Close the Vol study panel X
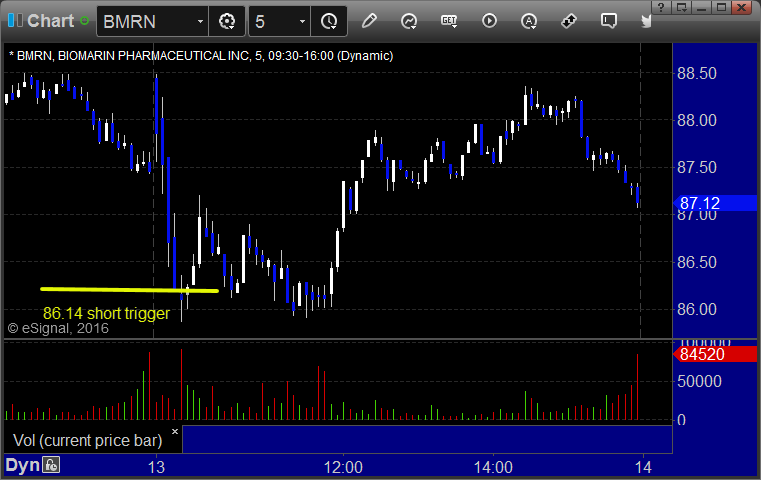The image size is (761, 480). (175, 431)
